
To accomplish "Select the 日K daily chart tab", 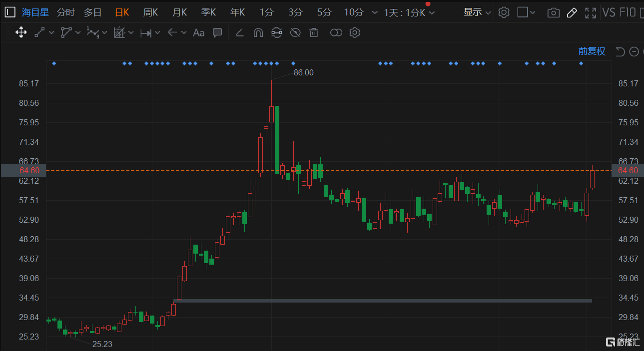I will (x=122, y=12).
